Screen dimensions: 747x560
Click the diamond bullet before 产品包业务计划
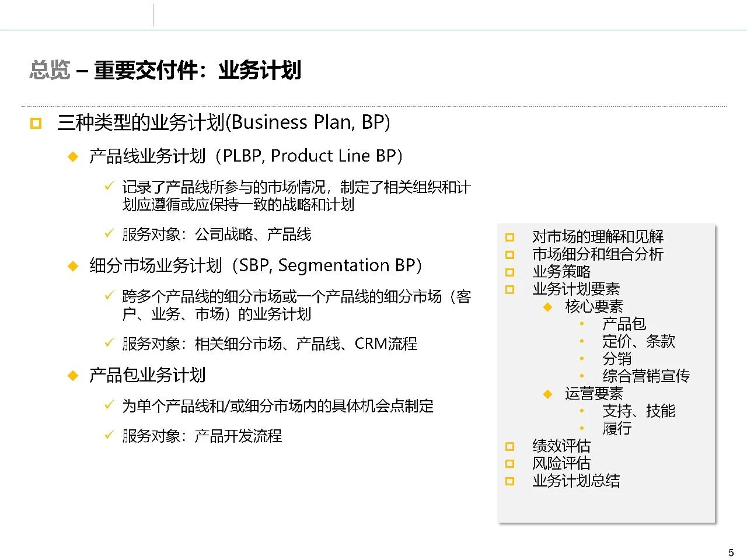[x=73, y=375]
